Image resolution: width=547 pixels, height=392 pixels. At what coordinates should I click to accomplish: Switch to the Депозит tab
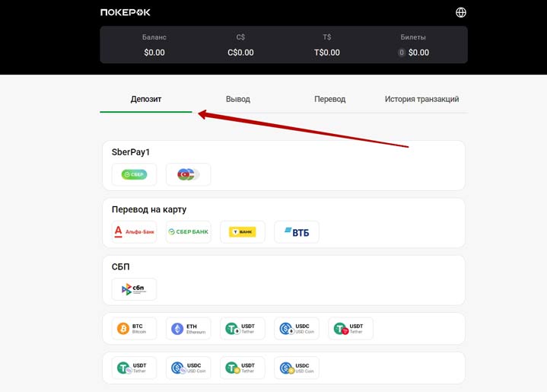pyautogui.click(x=146, y=99)
